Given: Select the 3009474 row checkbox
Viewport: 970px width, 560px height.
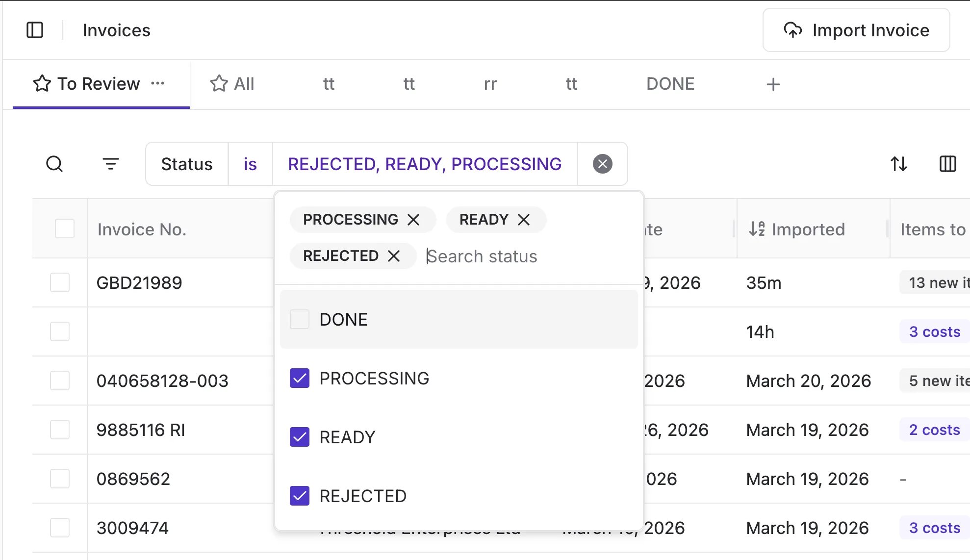Looking at the screenshot, I should pos(60,528).
